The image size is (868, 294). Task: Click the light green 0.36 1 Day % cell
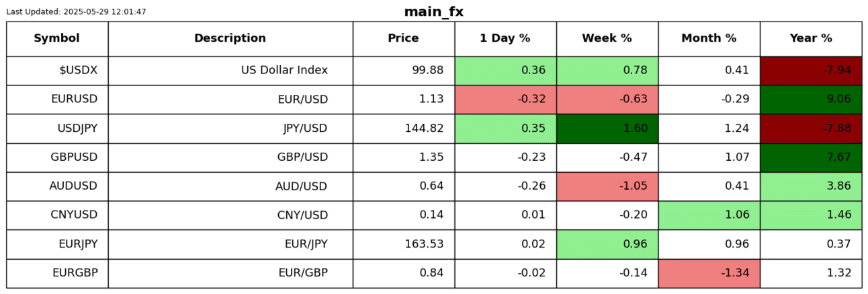pyautogui.click(x=505, y=71)
